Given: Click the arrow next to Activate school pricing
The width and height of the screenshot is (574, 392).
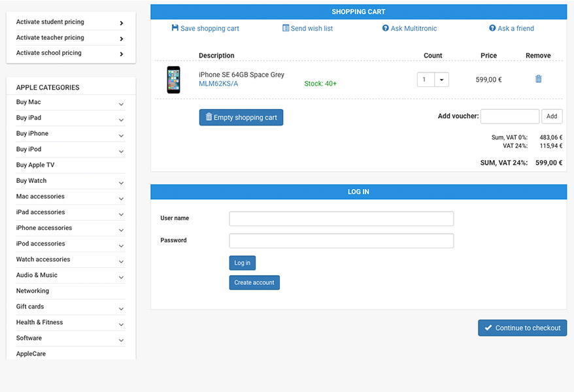Looking at the screenshot, I should pyautogui.click(x=122, y=54).
